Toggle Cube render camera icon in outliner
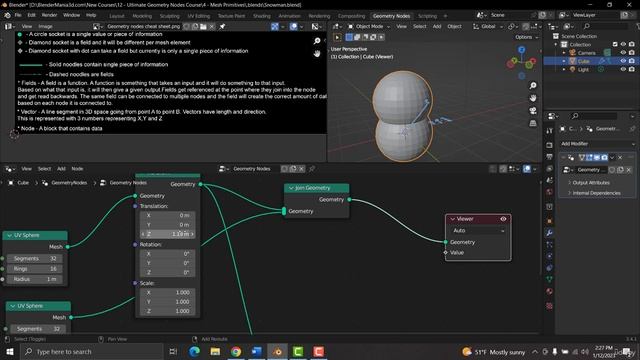Image resolution: width=640 pixels, height=360 pixels. tap(631, 61)
